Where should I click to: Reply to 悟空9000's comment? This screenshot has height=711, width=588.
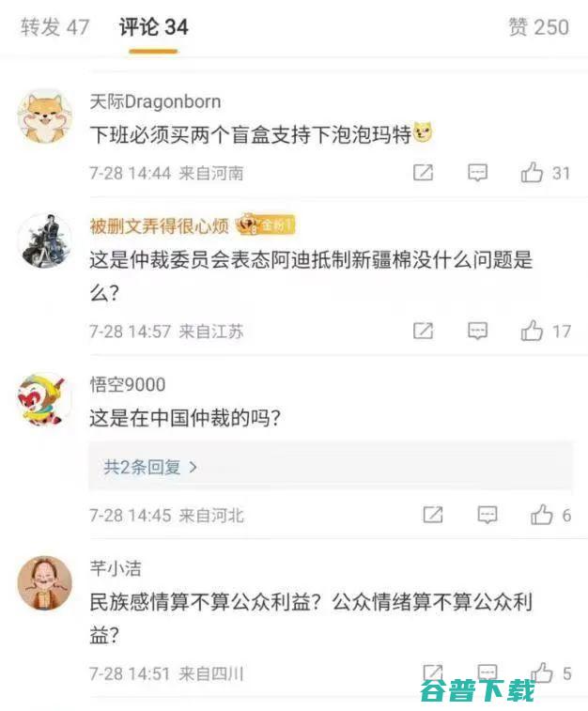487,515
